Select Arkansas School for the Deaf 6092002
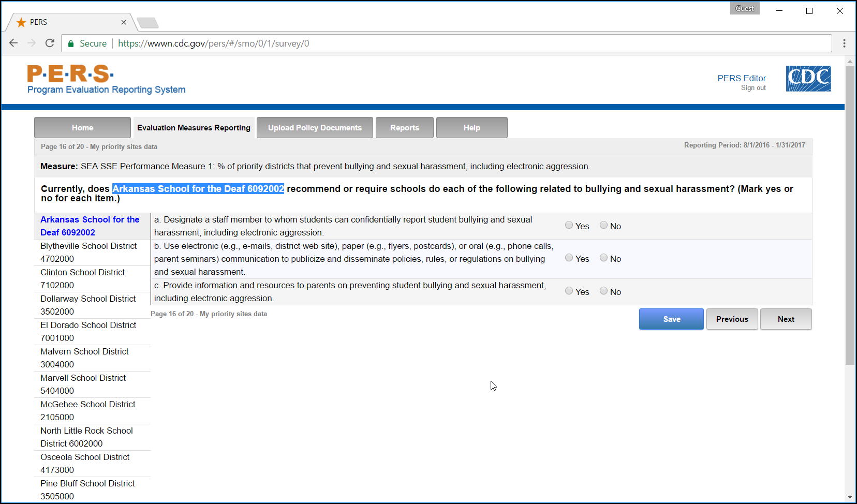The image size is (857, 504). [x=93, y=226]
